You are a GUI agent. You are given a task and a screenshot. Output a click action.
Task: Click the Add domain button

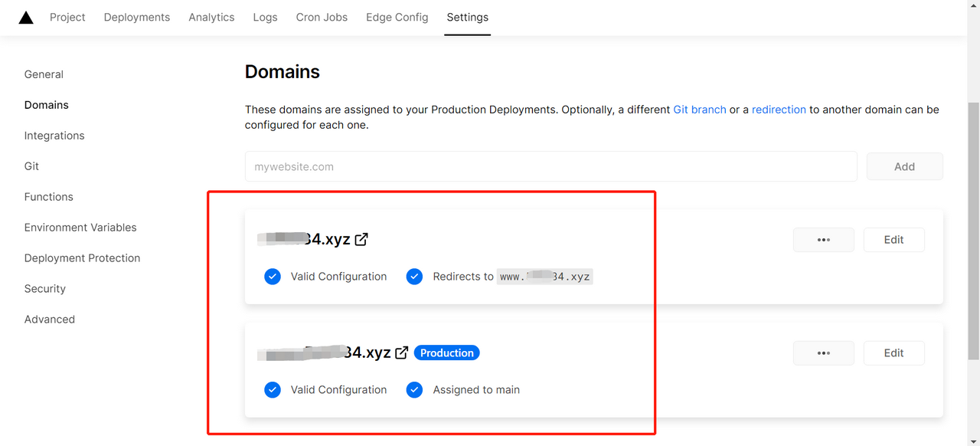pyautogui.click(x=904, y=166)
